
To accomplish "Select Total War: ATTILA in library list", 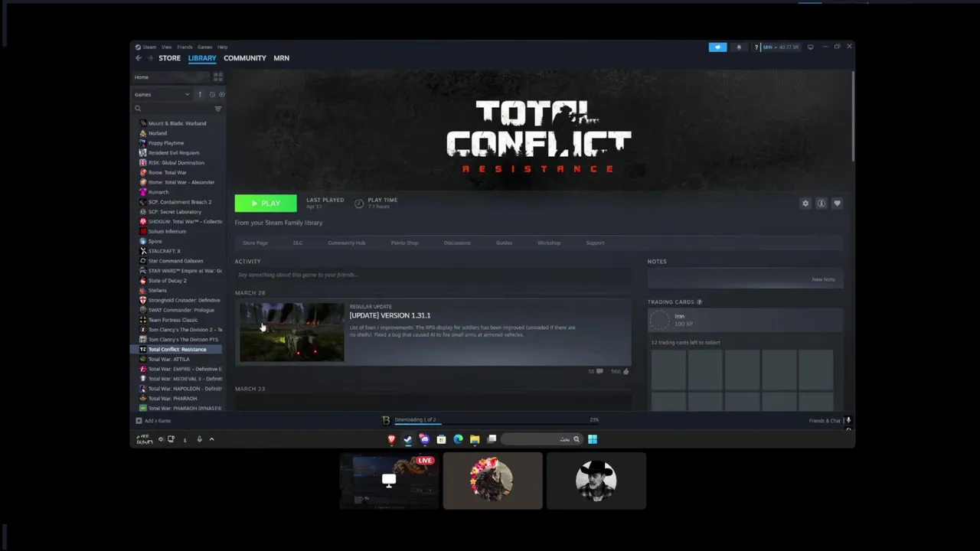I will point(177,359).
